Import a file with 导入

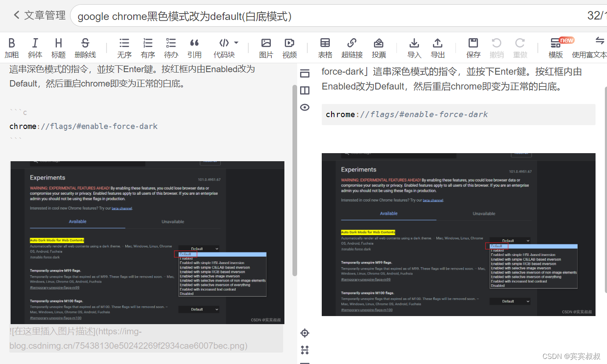[x=414, y=48]
